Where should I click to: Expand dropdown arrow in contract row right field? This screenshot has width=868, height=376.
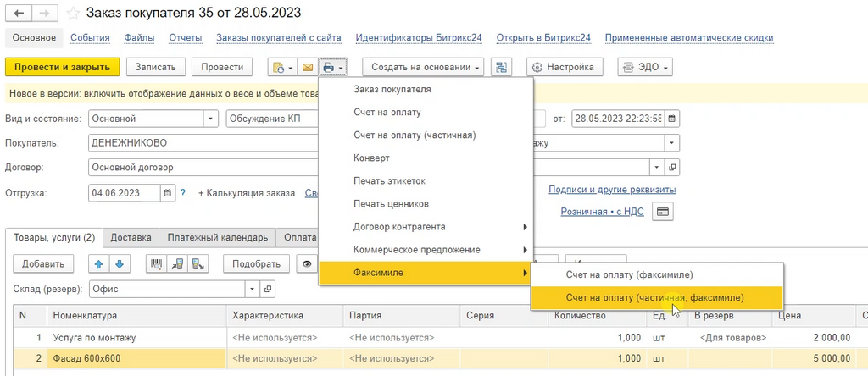(658, 167)
